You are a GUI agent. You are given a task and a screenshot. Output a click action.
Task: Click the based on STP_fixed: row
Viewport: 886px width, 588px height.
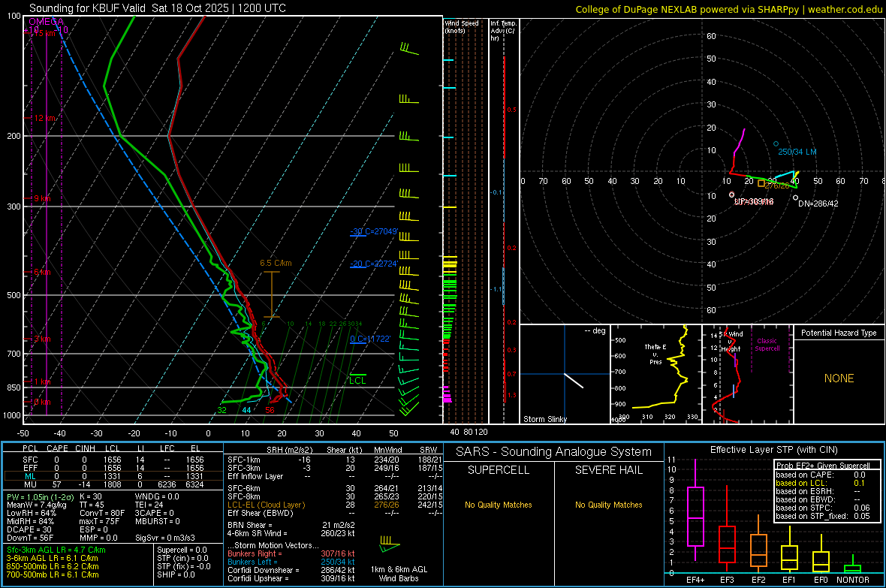823,516
